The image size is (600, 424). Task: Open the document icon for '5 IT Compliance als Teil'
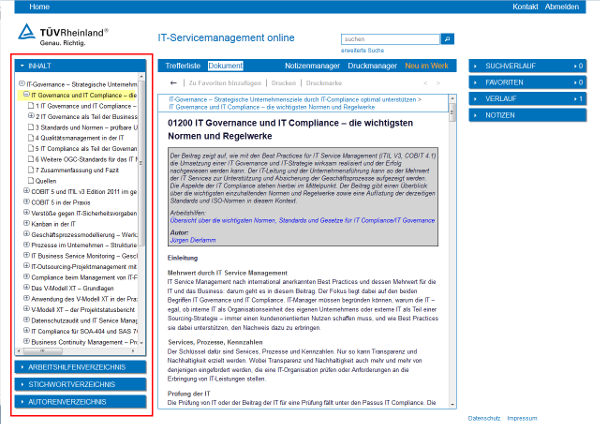click(x=31, y=148)
